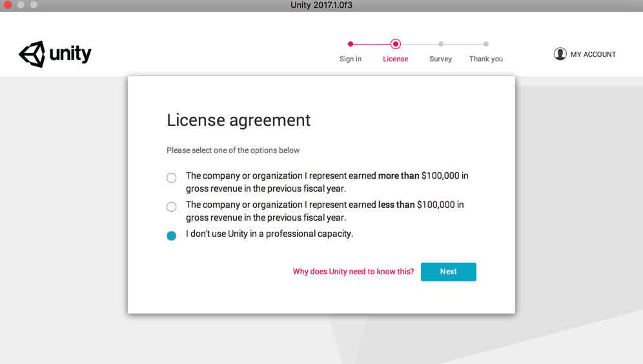
Task: Click the Survey step dot
Action: (441, 44)
